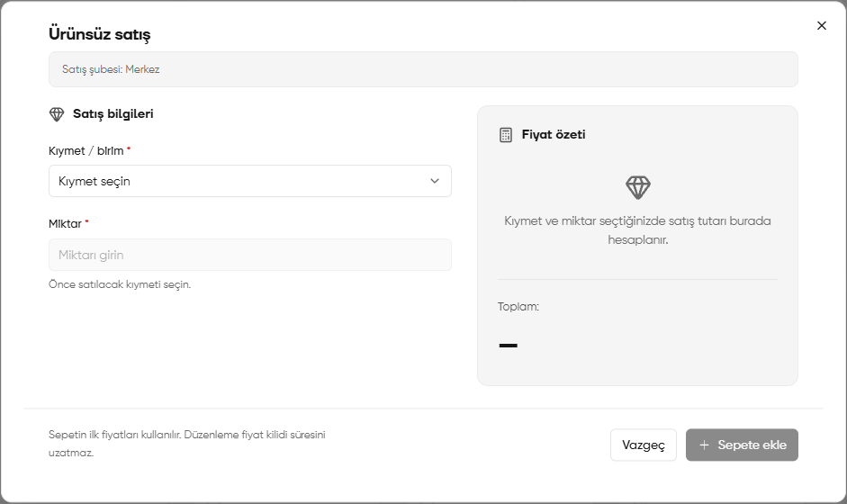This screenshot has height=504, width=847.
Task: Click the Ürünsüz satış heading
Action: (x=99, y=33)
